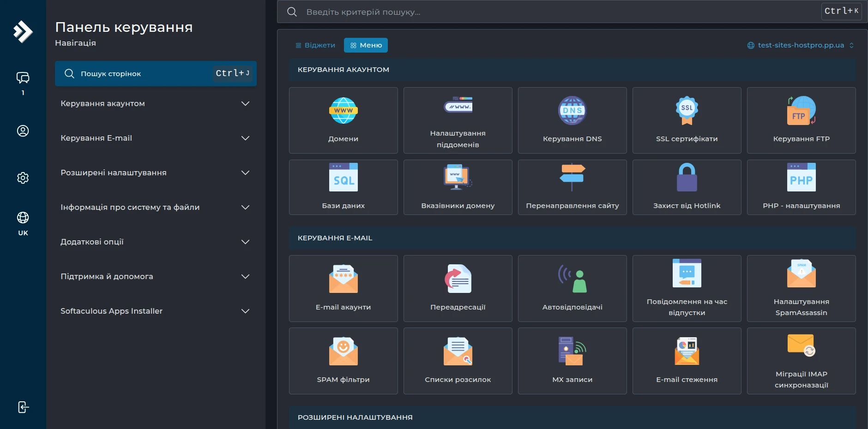
Task: Open user profile icon in sidebar
Action: pyautogui.click(x=23, y=131)
